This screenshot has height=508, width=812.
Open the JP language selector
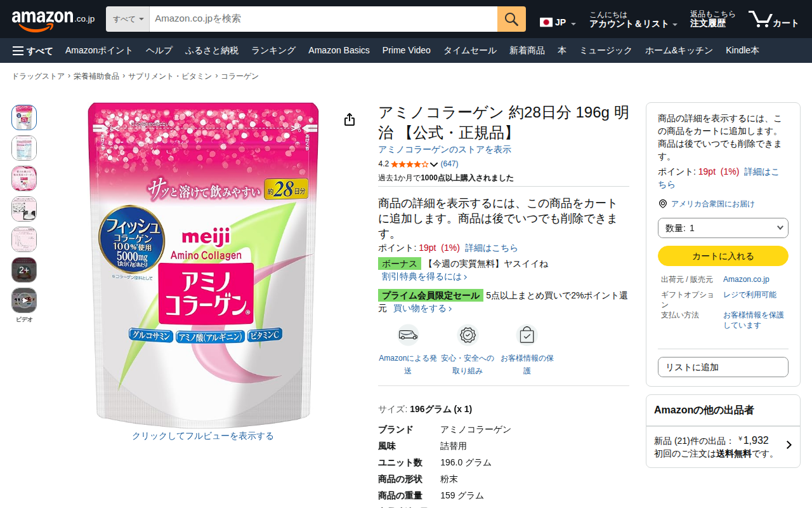[x=558, y=23]
